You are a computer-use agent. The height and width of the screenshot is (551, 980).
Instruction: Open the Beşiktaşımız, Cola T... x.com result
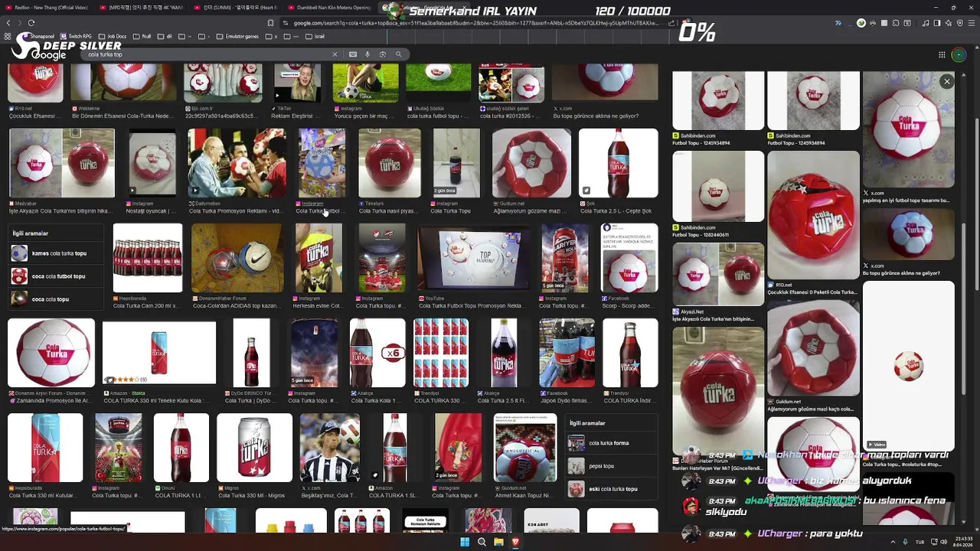[330, 448]
